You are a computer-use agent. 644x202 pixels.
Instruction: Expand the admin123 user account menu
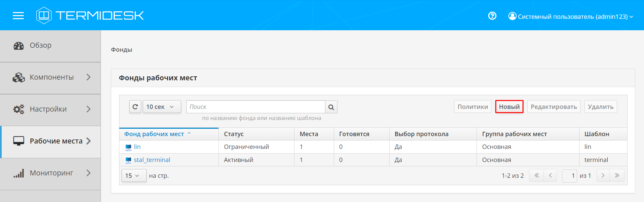pos(571,16)
